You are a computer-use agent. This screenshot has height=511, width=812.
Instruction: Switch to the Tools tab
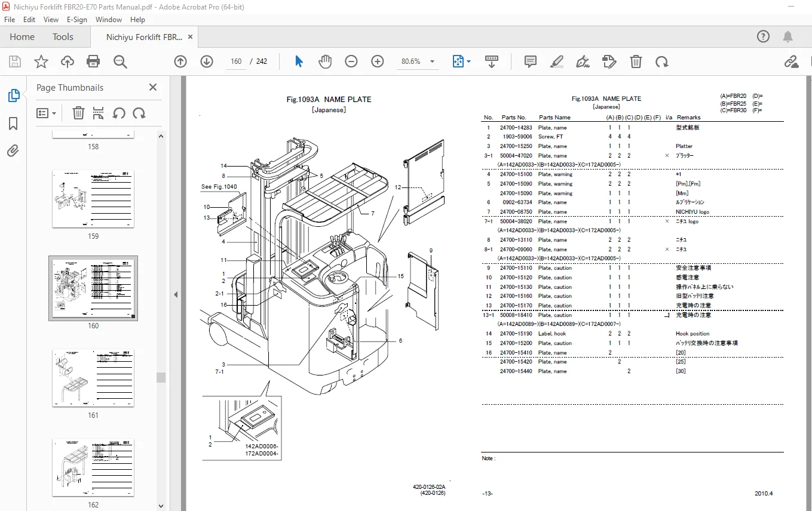[x=63, y=37]
